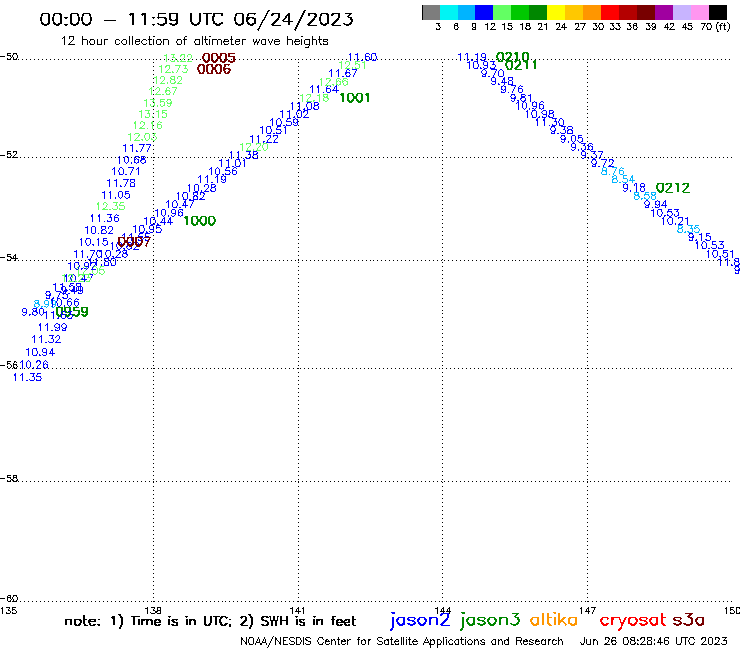Select time marker 0959

72,312
